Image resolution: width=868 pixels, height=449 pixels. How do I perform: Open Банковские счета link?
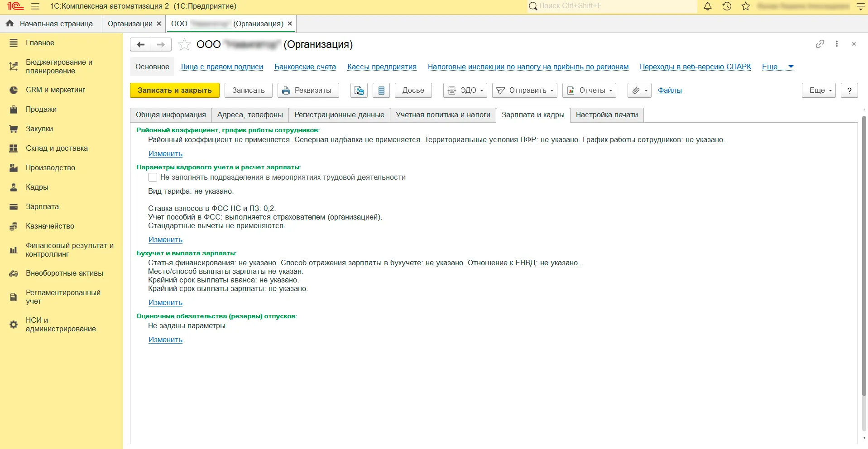coord(305,67)
